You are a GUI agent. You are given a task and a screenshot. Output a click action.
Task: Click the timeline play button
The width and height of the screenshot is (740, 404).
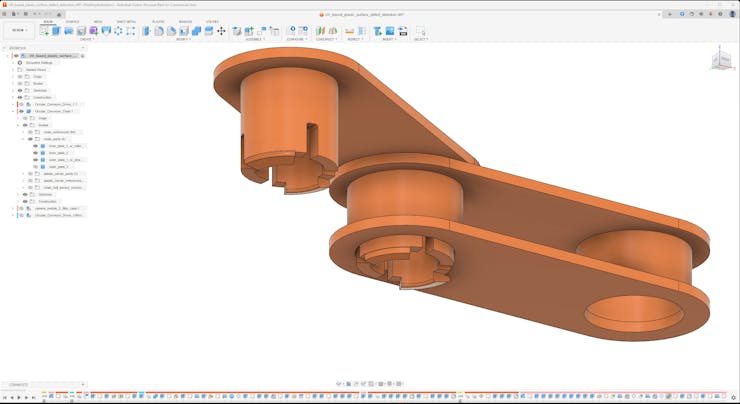pyautogui.click(x=18, y=398)
